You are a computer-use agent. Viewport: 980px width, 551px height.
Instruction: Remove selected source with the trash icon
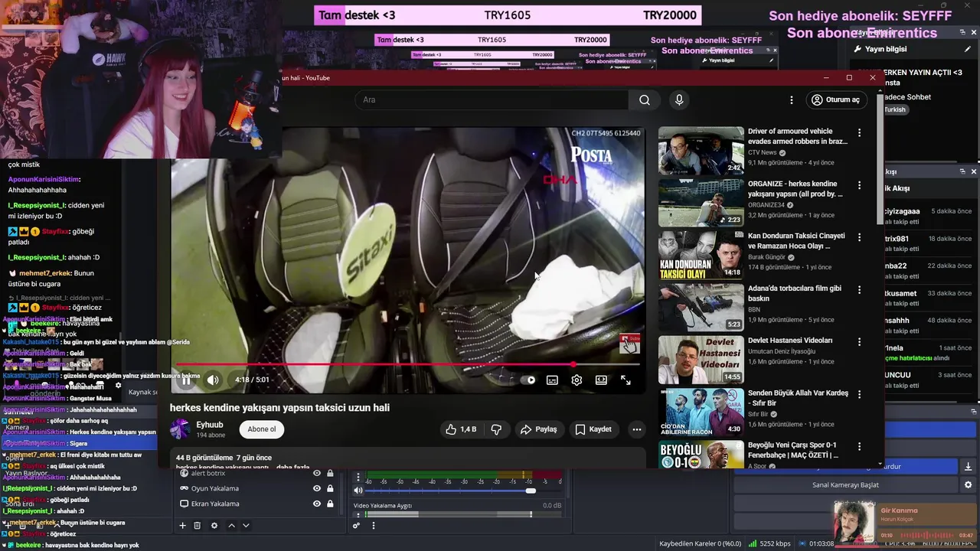coord(197,526)
